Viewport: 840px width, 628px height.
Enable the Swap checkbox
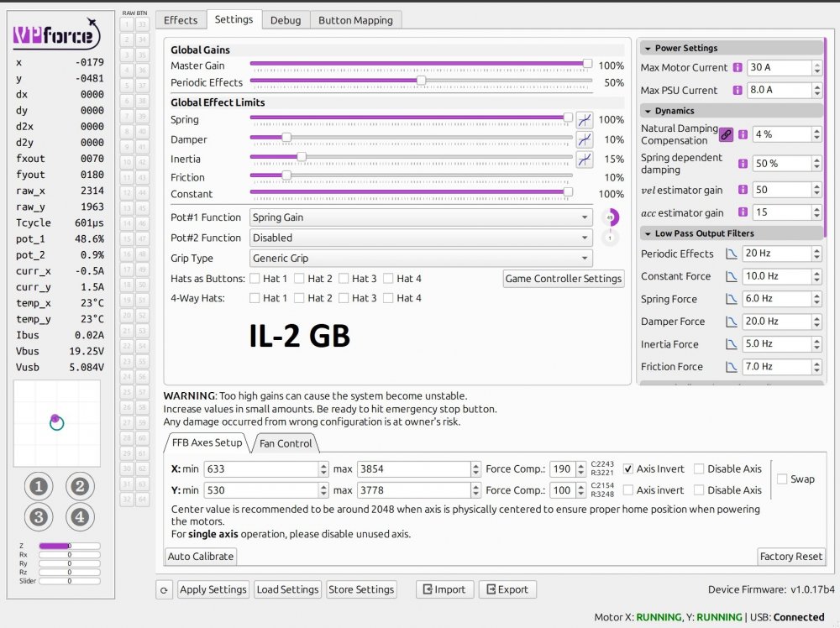(781, 479)
